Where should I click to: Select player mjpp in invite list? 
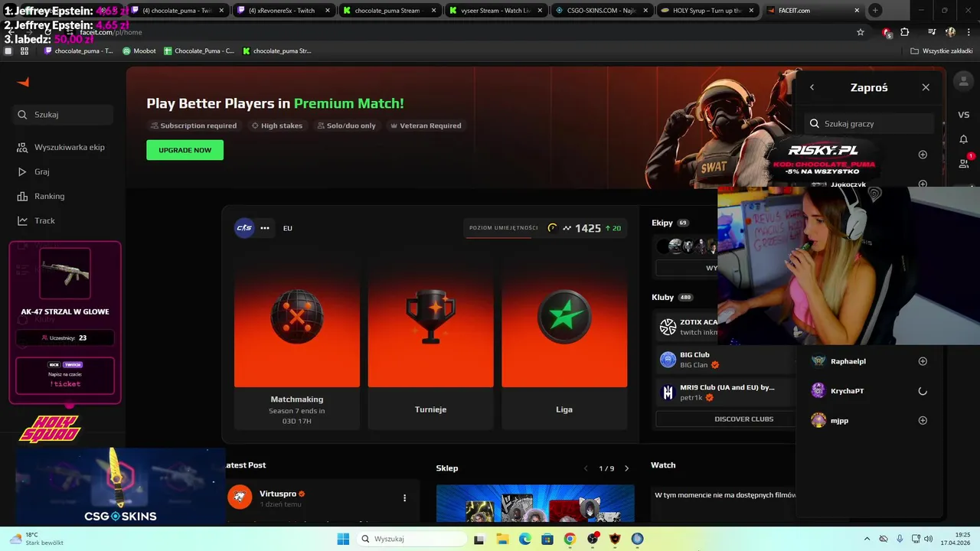tap(839, 420)
